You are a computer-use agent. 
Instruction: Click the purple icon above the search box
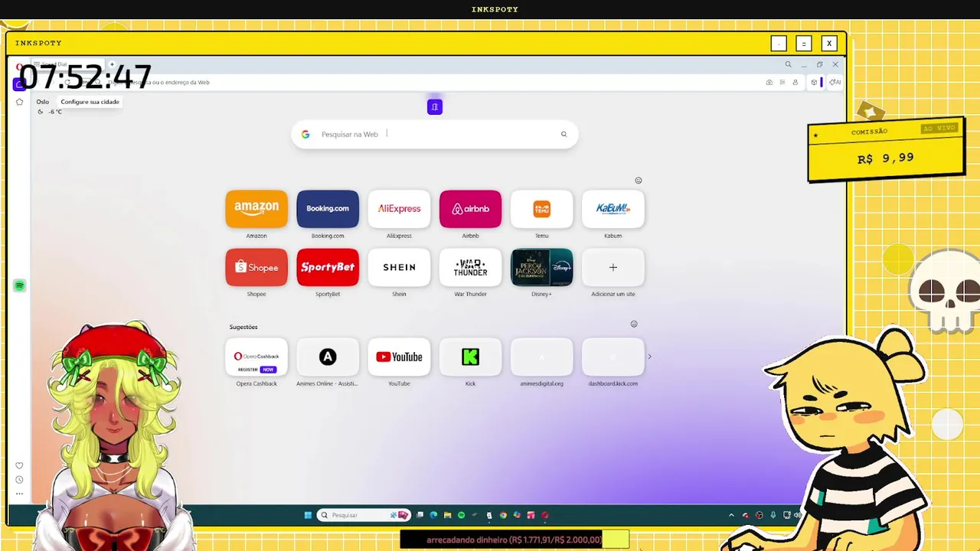coord(435,106)
